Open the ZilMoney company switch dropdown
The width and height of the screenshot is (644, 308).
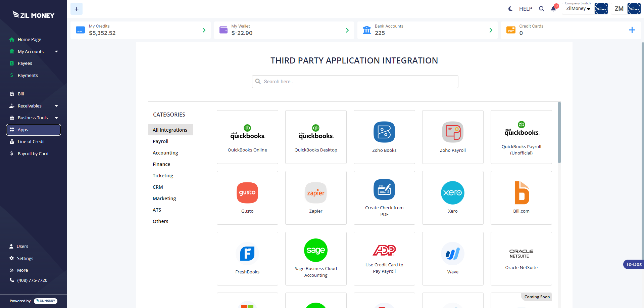tap(578, 9)
